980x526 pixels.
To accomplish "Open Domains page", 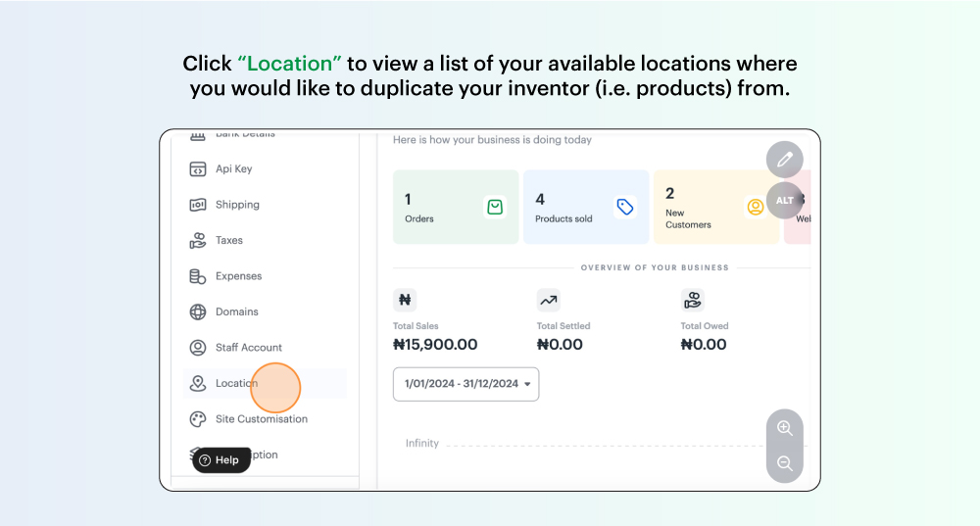I will coord(236,311).
